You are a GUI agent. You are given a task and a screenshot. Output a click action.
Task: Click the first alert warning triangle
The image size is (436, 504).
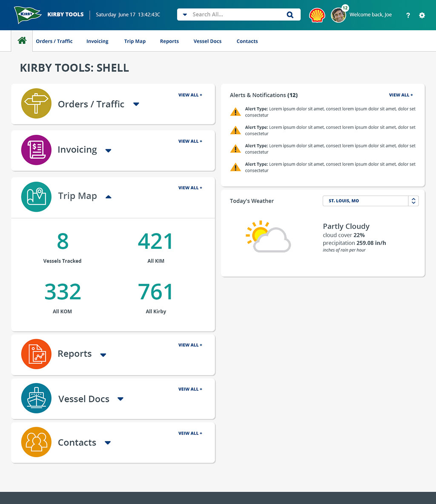235,111
